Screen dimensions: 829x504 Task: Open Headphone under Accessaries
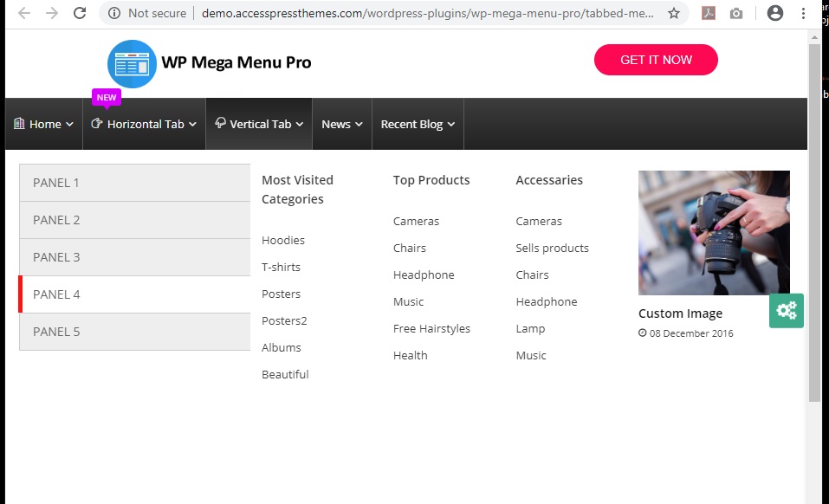click(546, 302)
